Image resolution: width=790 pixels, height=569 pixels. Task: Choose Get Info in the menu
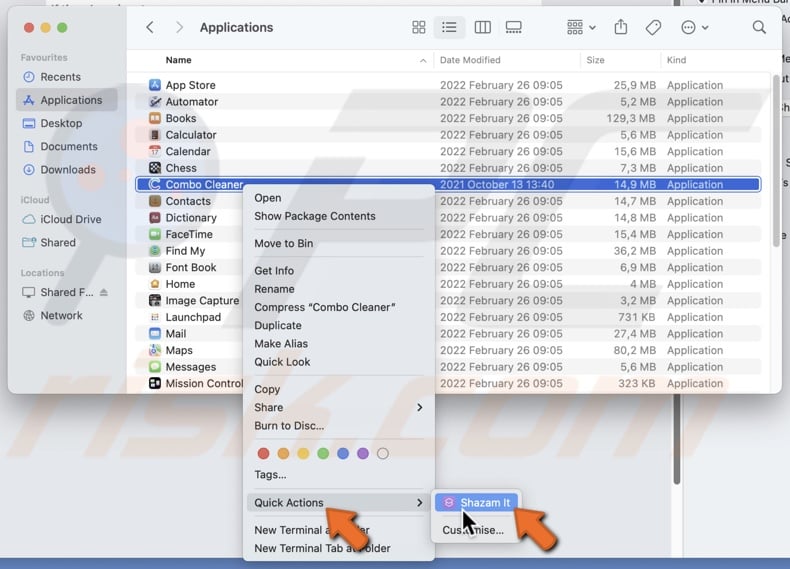pos(274,271)
